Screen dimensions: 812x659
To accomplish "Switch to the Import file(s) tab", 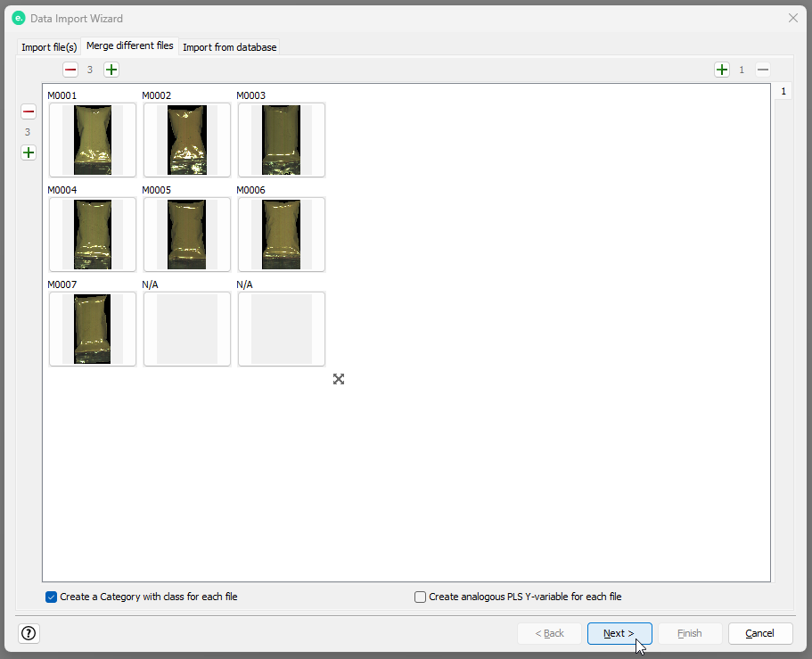I will tap(49, 47).
